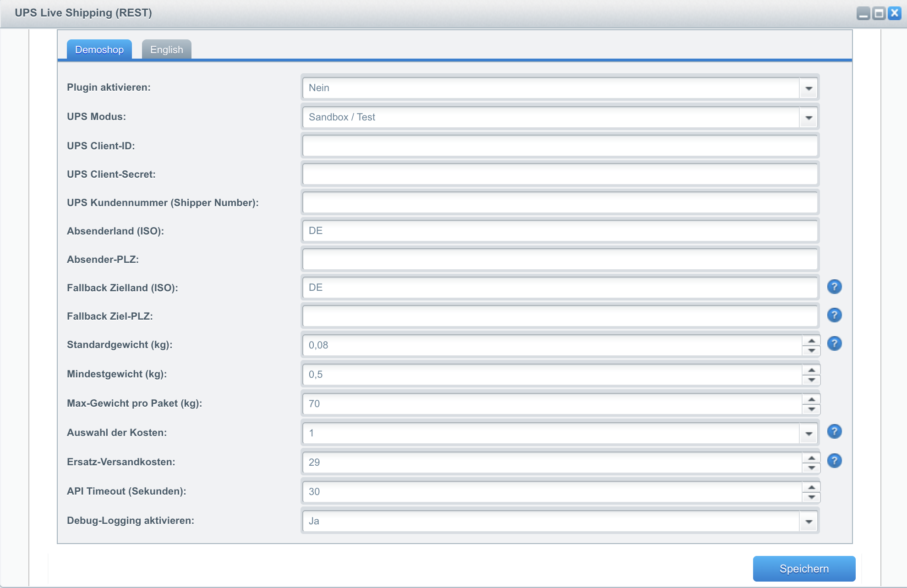Open the Debug-Logging aktivieren selector

click(808, 521)
